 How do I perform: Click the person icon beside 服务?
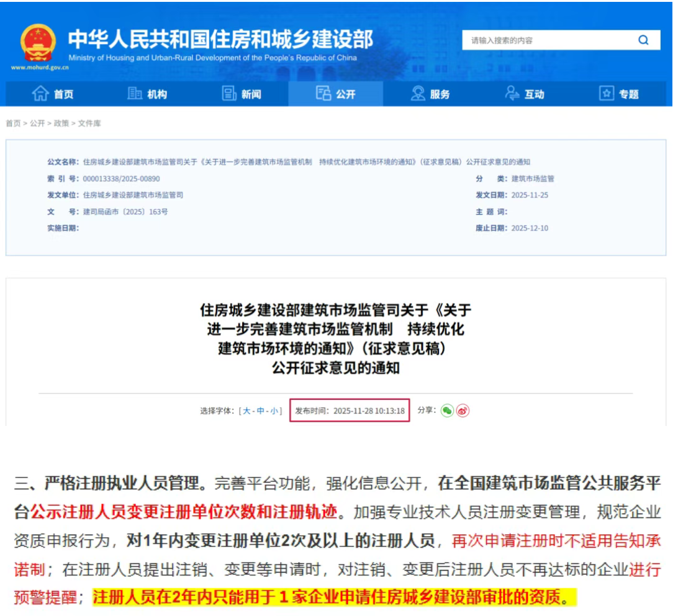click(x=418, y=94)
